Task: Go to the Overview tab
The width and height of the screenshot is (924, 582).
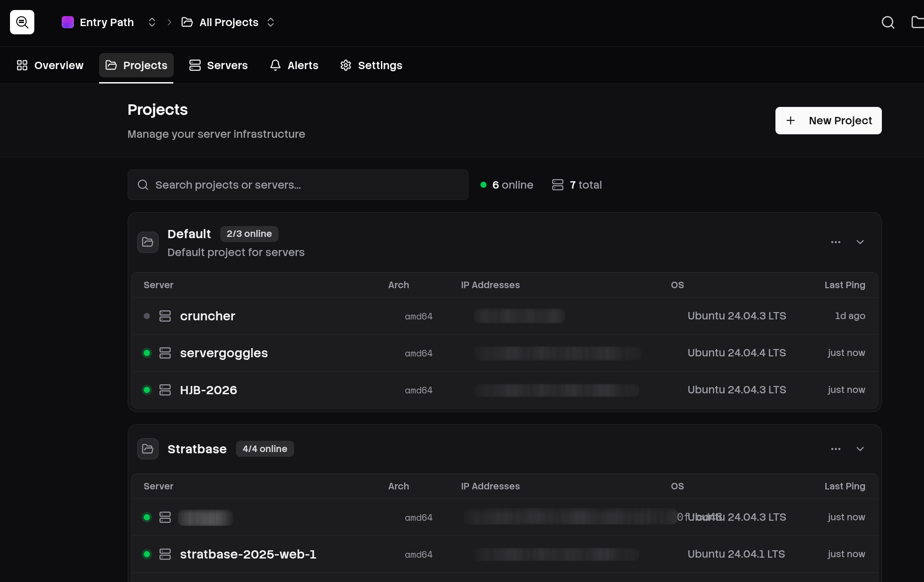Action: [x=50, y=65]
